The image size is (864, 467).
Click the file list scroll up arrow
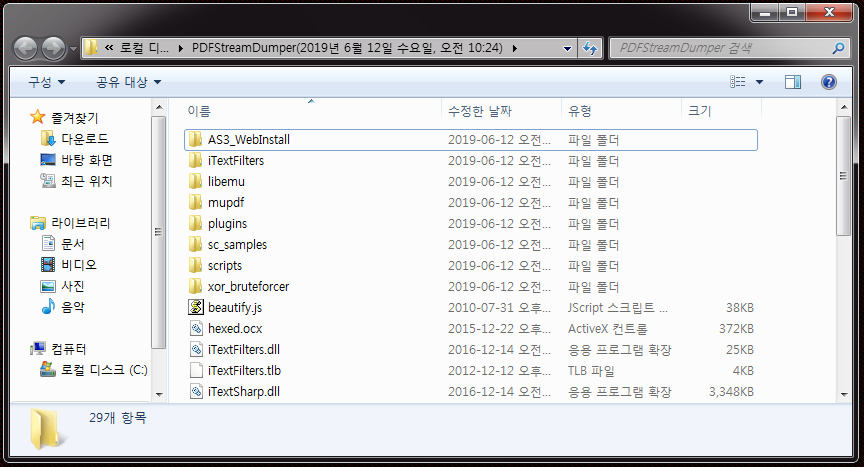tap(844, 107)
